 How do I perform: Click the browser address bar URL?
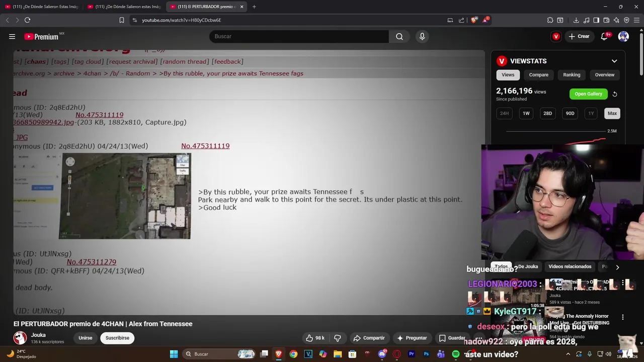tap(181, 20)
